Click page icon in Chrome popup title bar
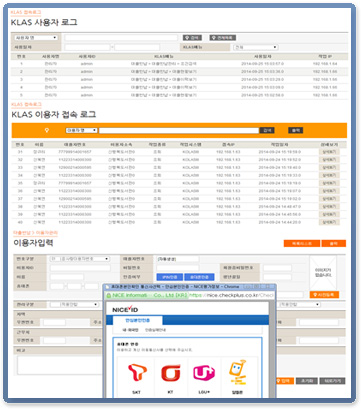Image resolution: width=363 pixels, height=410 pixels. pyautogui.click(x=107, y=287)
